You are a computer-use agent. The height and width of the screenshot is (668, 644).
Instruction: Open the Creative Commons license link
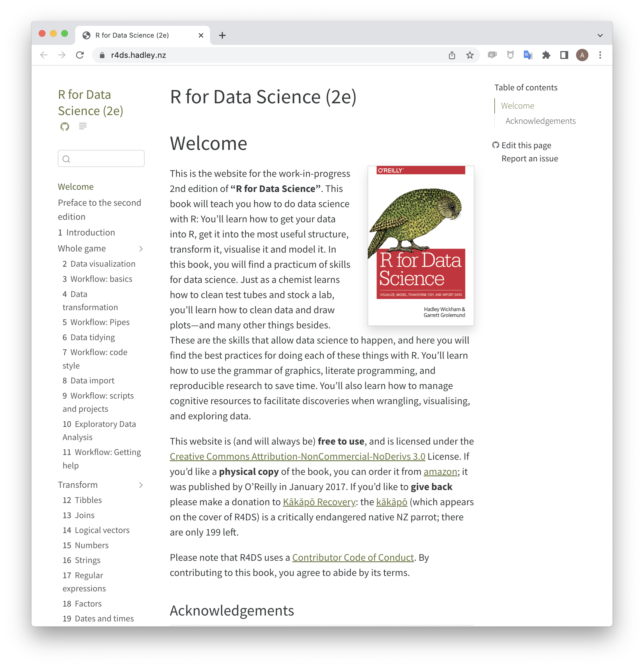coord(297,456)
